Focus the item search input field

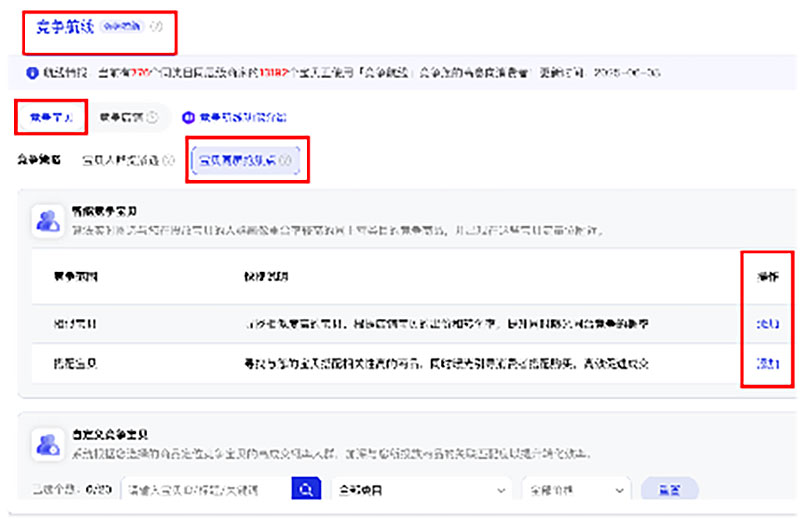[x=207, y=490]
